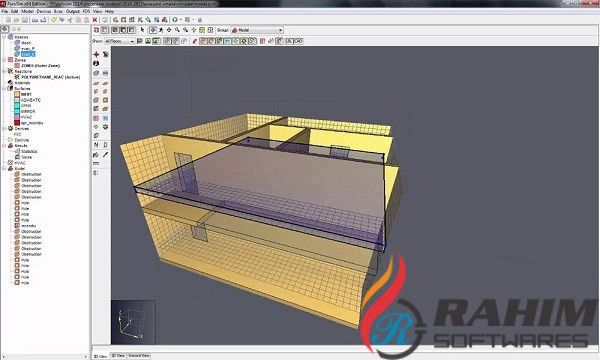Collapse the Results tree node
Viewport: 600px width, 360px height.
(x=4, y=146)
